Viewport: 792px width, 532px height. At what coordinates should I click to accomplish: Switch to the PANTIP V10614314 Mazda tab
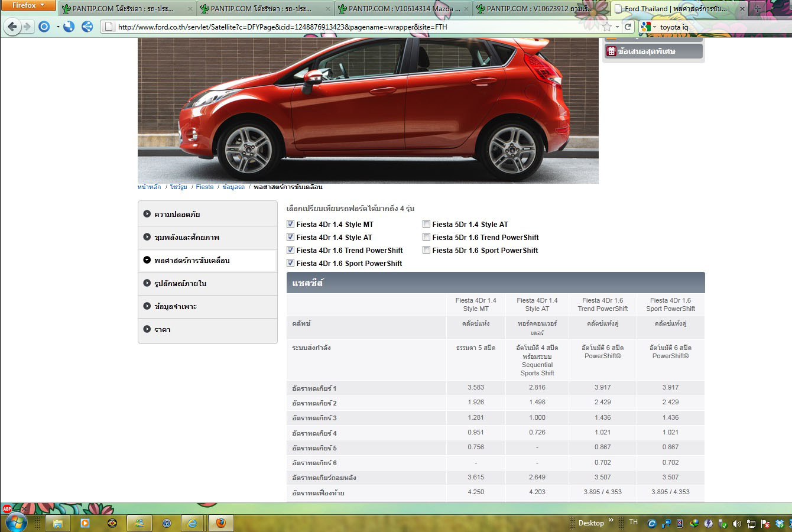[403, 9]
